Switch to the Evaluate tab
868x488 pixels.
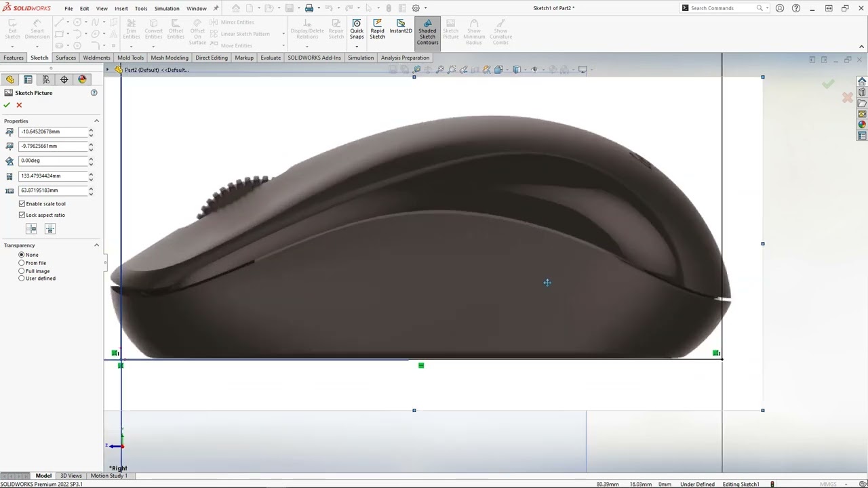[271, 58]
